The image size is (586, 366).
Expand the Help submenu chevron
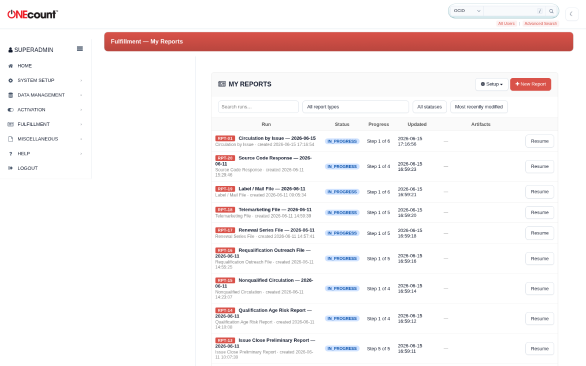[x=81, y=154]
